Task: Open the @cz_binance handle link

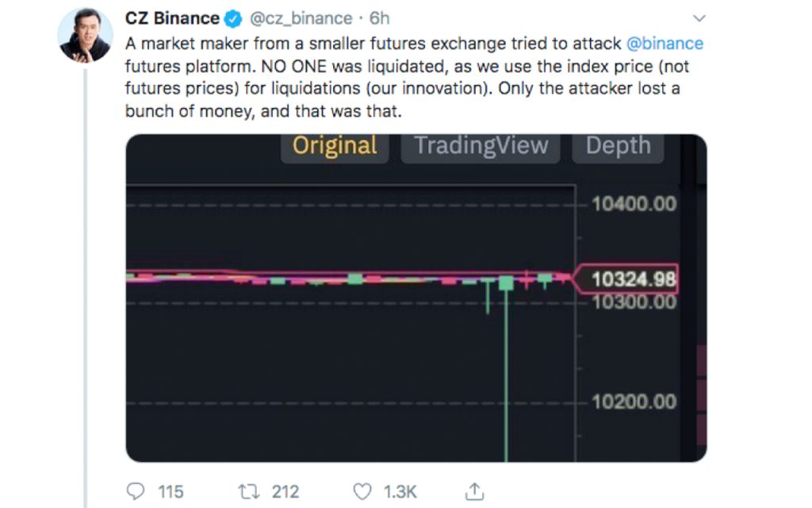Action: point(301,18)
